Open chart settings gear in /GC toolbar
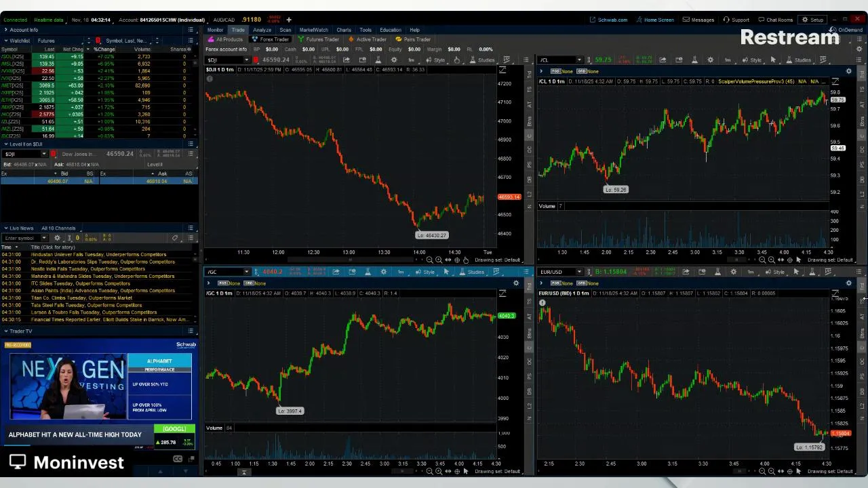The width and height of the screenshot is (868, 488). tap(384, 272)
